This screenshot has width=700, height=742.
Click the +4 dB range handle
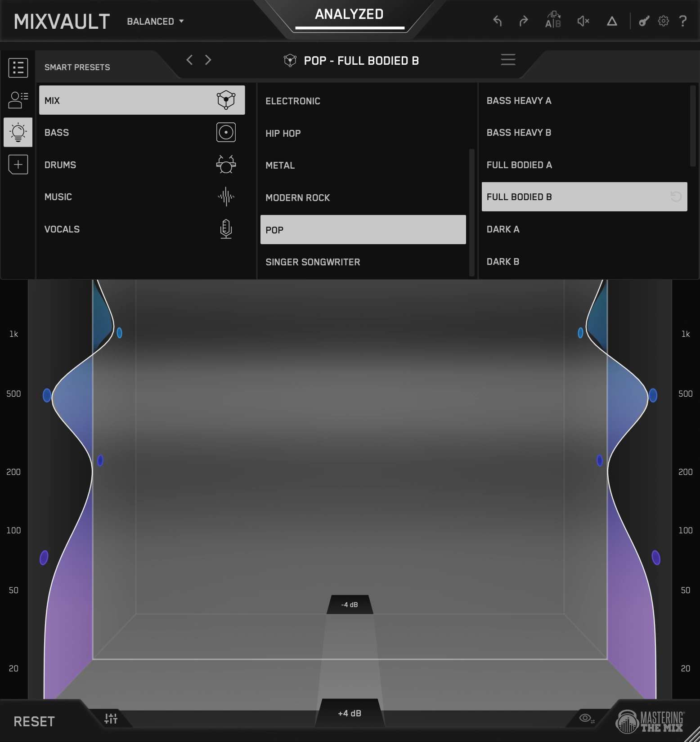click(x=350, y=713)
